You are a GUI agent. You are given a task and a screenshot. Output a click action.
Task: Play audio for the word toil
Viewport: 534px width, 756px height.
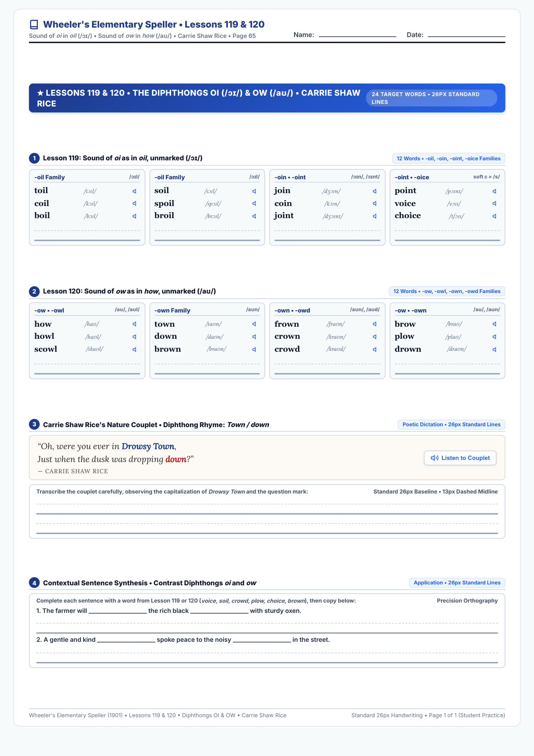tap(134, 191)
